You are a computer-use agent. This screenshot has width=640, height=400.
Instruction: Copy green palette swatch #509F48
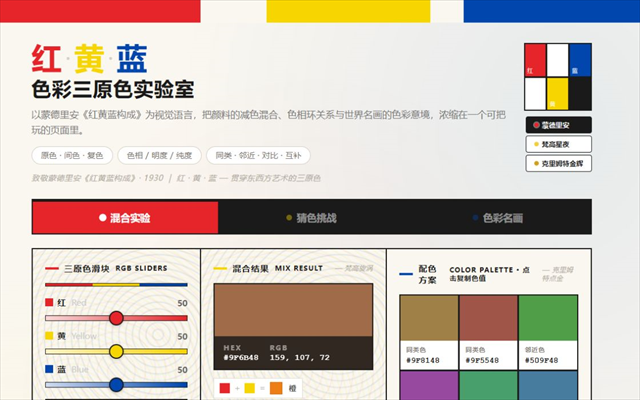[548, 332]
